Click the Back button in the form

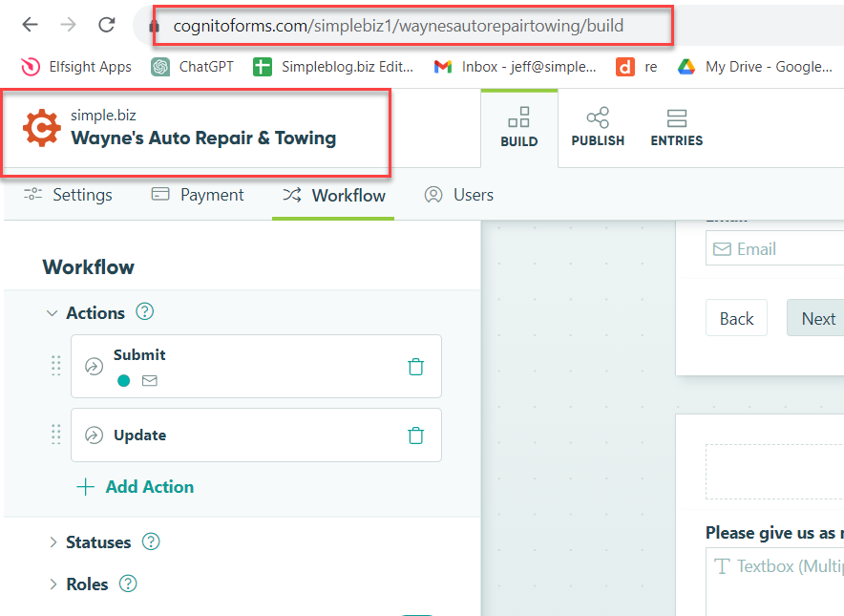(x=736, y=318)
